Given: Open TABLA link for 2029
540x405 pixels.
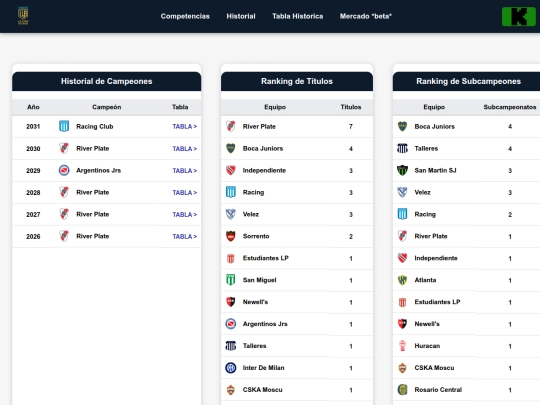Looking at the screenshot, I should click(185, 170).
